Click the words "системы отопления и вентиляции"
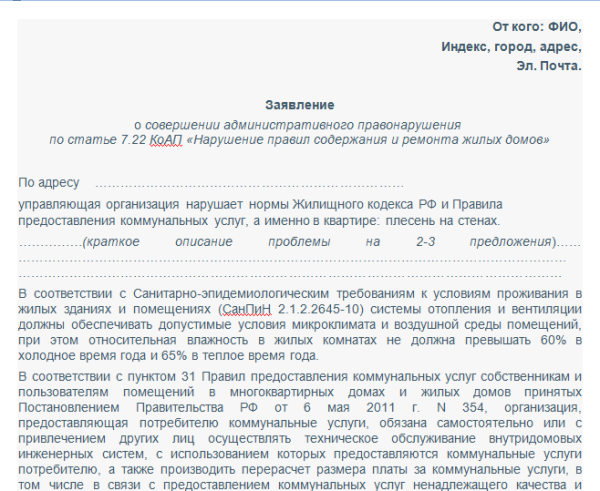Image resolution: width=600 pixels, height=491 pixels. pos(476,309)
